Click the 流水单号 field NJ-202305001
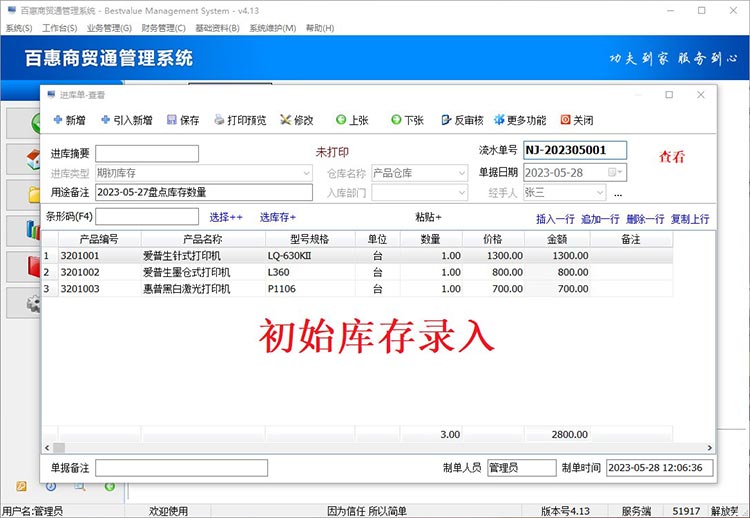Viewport: 750px width, 518px height. [x=575, y=150]
